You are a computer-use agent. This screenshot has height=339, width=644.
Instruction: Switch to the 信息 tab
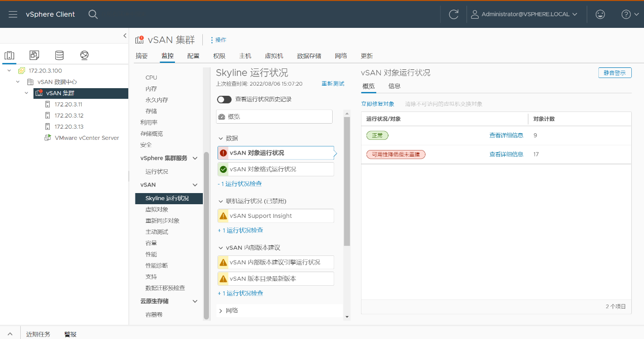[x=395, y=86]
